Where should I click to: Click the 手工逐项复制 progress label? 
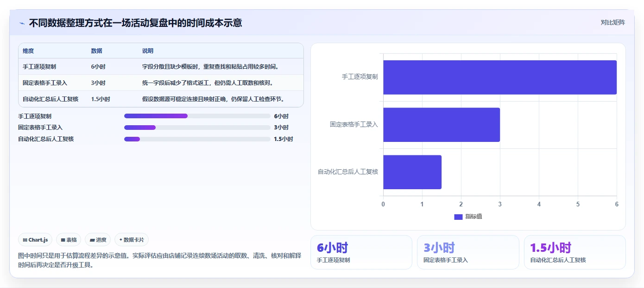coord(35,116)
